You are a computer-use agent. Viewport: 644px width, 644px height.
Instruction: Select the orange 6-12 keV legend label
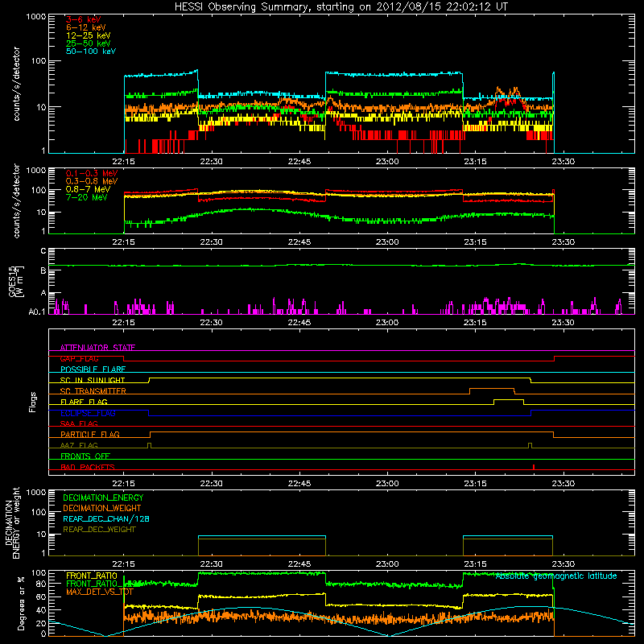(86, 27)
